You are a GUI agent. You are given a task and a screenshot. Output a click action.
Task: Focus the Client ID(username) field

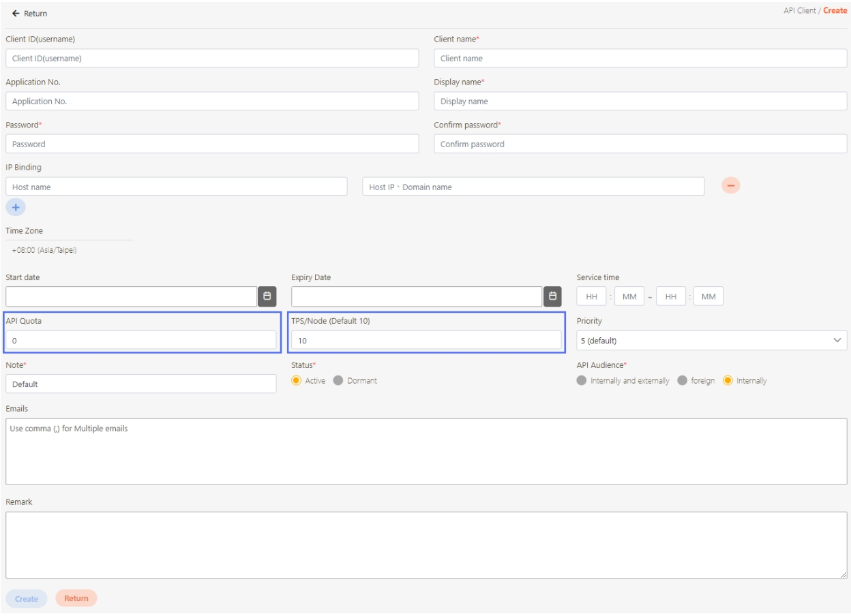tap(212, 59)
